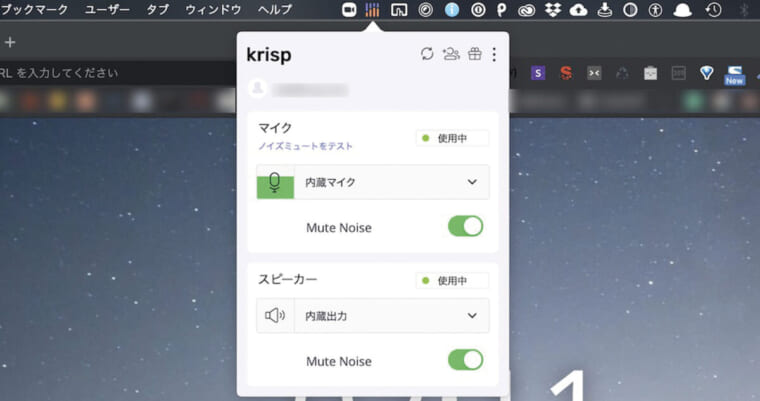Click the concentric-circle menu bar icon
The image size is (760, 401).
click(x=426, y=9)
